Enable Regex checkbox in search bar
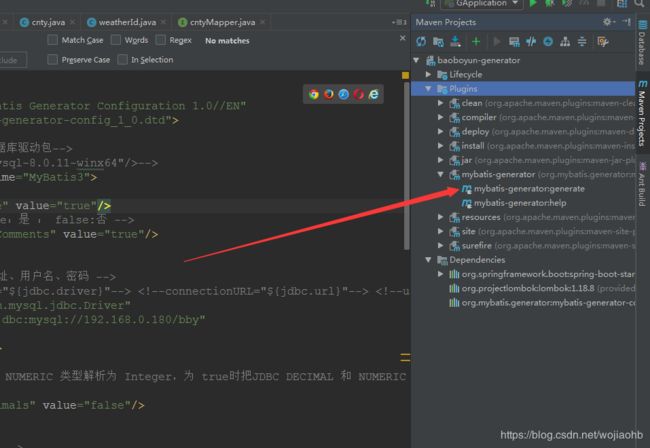 tap(160, 40)
